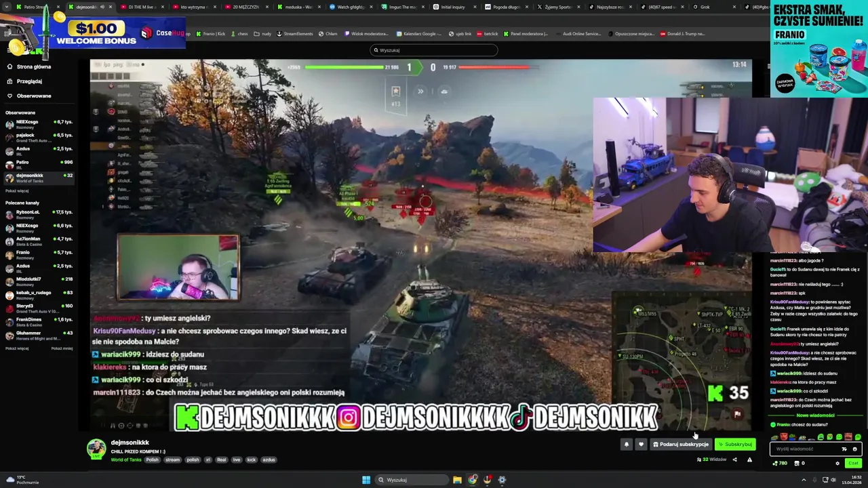868x488 pixels.
Task: Open chat settings gear icon
Action: (x=837, y=464)
